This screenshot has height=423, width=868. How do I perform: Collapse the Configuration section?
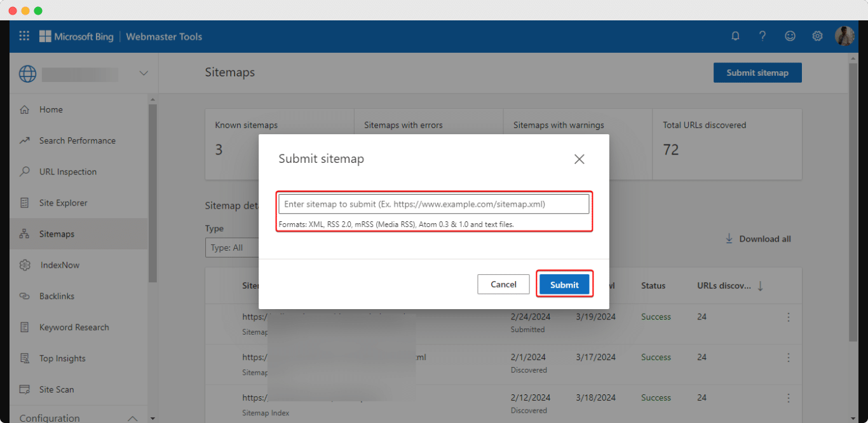click(x=132, y=418)
